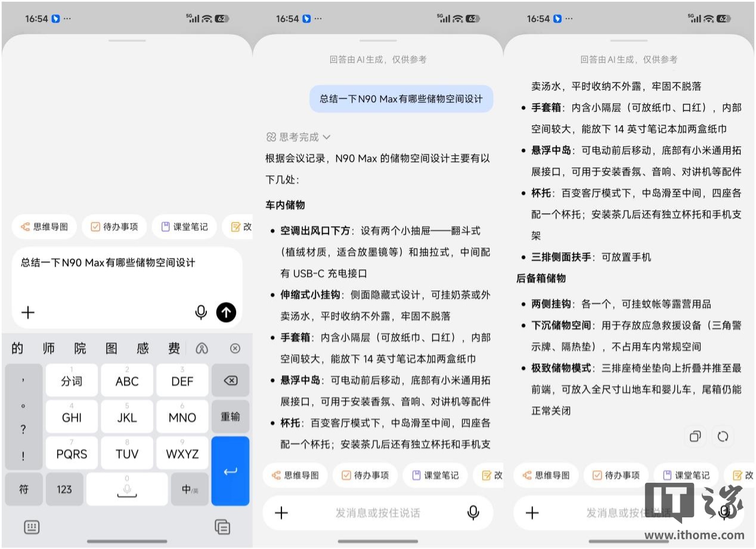The image size is (756, 549).
Task: Tap the microphone icon in middle screen
Action: (x=473, y=513)
